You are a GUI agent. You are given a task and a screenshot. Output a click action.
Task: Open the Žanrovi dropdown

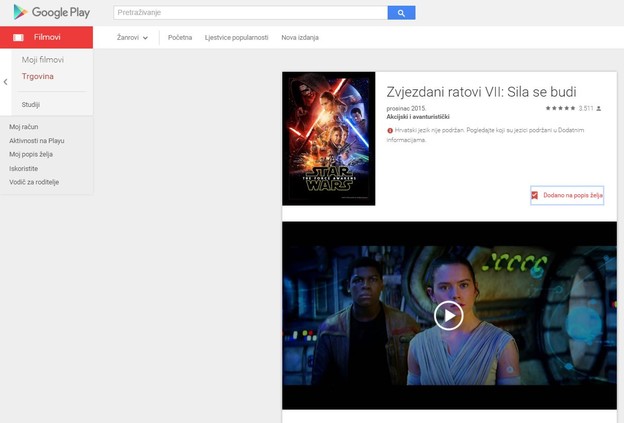click(x=132, y=37)
